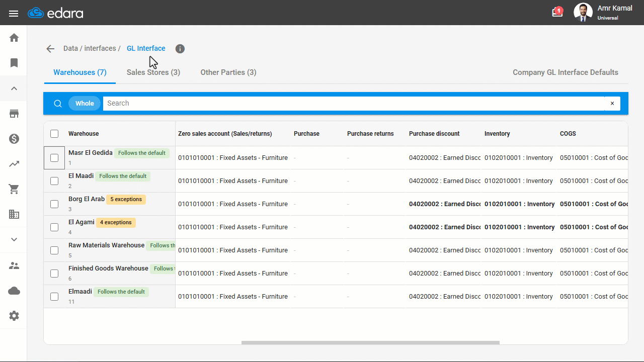Check the Finished Goods Warehouse checkbox
644x362 pixels.
pos(54,274)
